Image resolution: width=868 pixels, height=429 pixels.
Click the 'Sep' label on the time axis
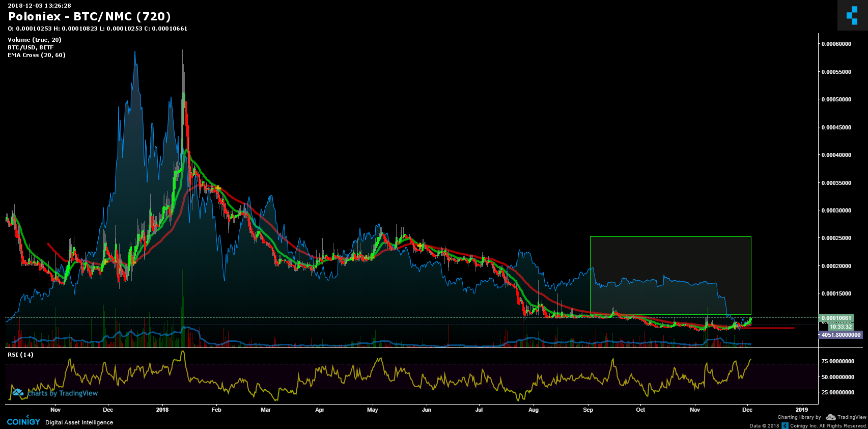[588, 410]
